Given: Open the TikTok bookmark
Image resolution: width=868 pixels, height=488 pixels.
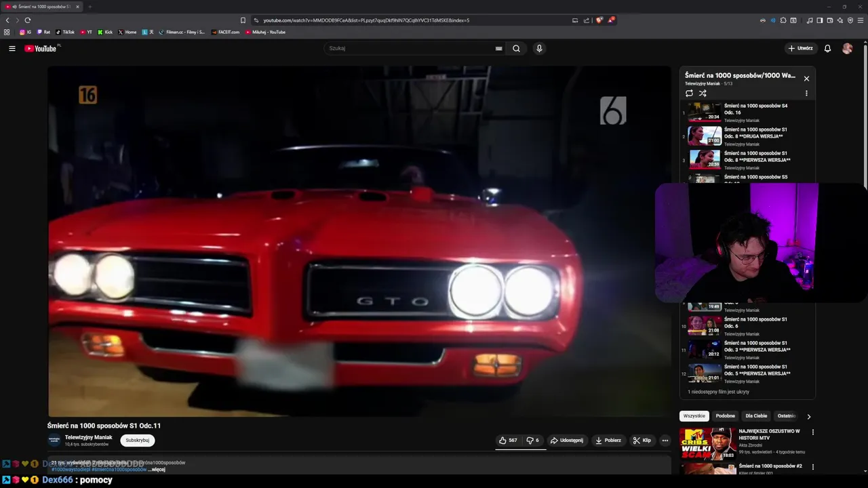Looking at the screenshot, I should click(x=65, y=32).
